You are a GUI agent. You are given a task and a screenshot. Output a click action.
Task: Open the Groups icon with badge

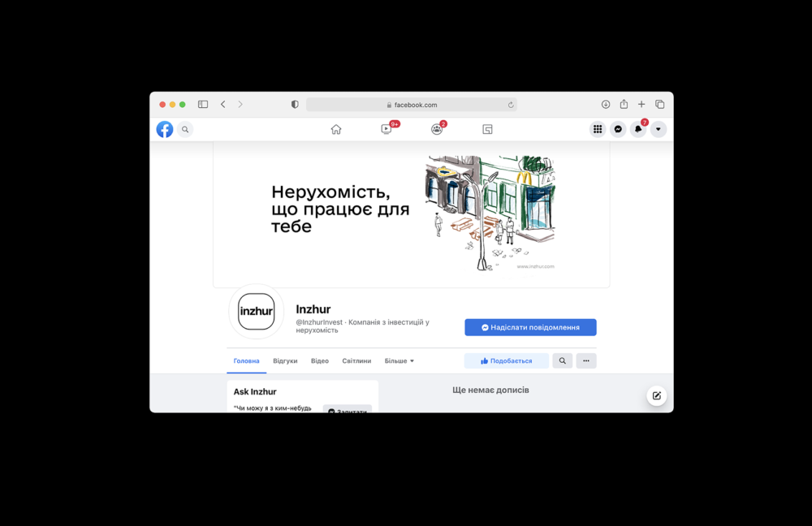(437, 129)
